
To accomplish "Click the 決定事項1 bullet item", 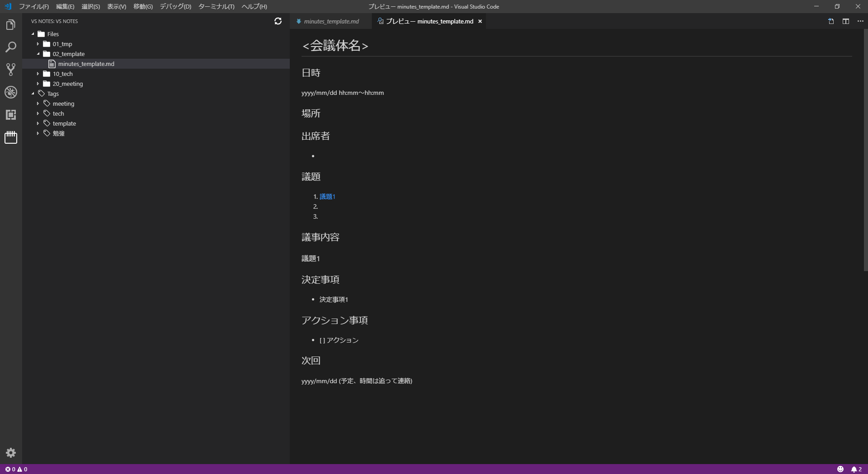I will pos(334,300).
